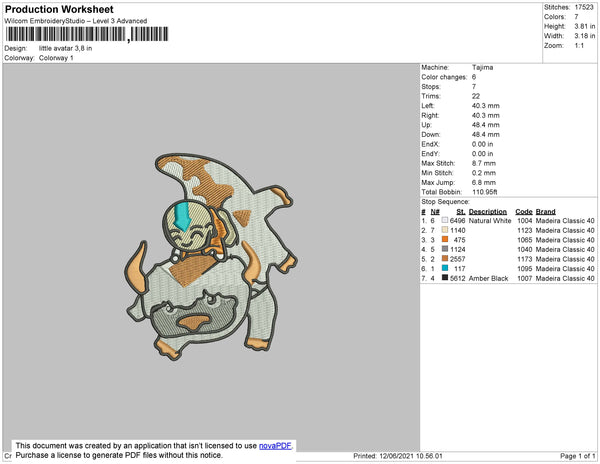The image size is (600, 464).
Task: Click the Machine Tajima entry
Action: pyautogui.click(x=457, y=67)
